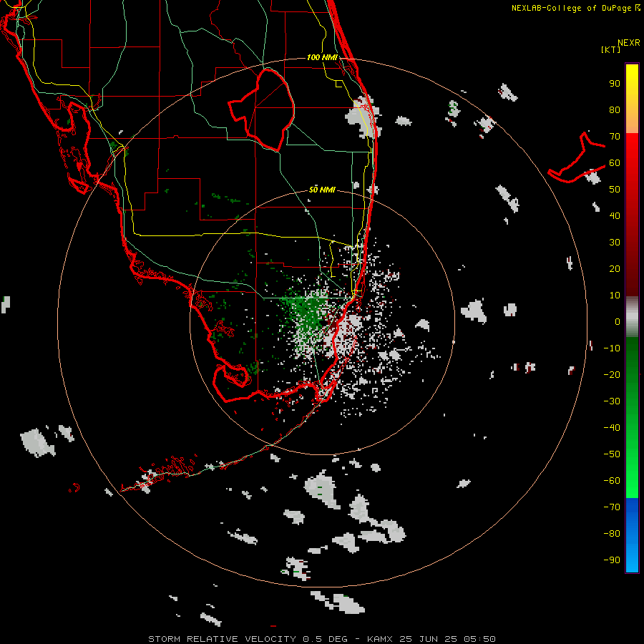Click the -10 value on the velocity scale
The width and height of the screenshot is (644, 644).
coord(612,348)
